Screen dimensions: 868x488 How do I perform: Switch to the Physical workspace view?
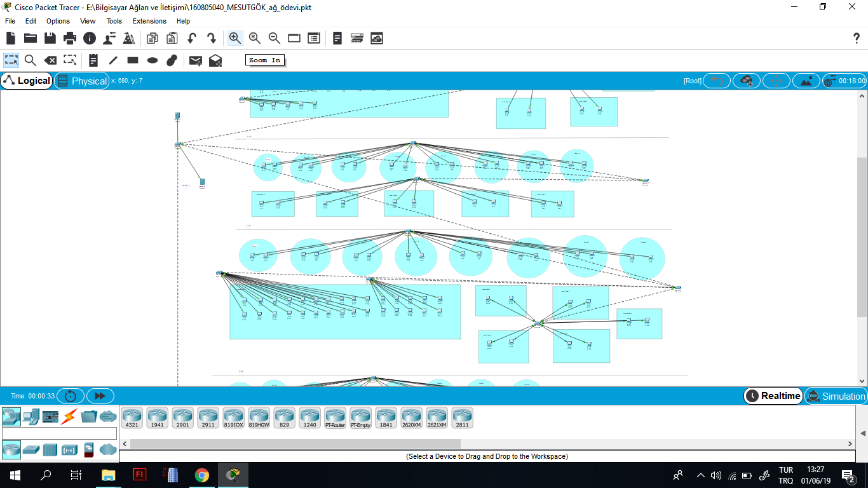coord(82,81)
